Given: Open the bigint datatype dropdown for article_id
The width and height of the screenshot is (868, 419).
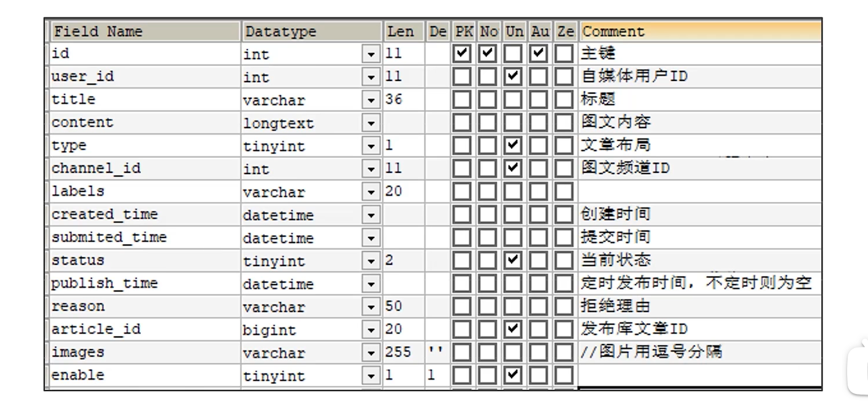Looking at the screenshot, I should click(371, 330).
